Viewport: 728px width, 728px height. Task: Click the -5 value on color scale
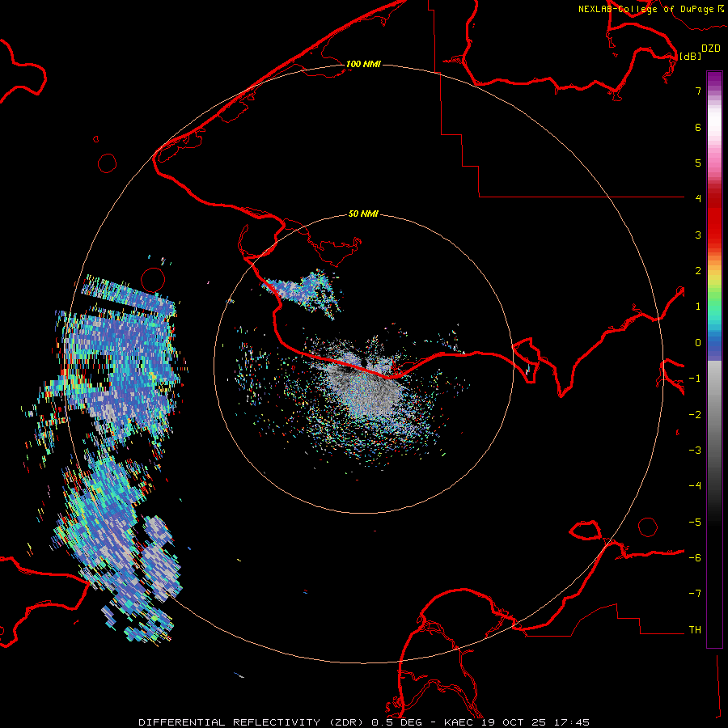pos(695,523)
